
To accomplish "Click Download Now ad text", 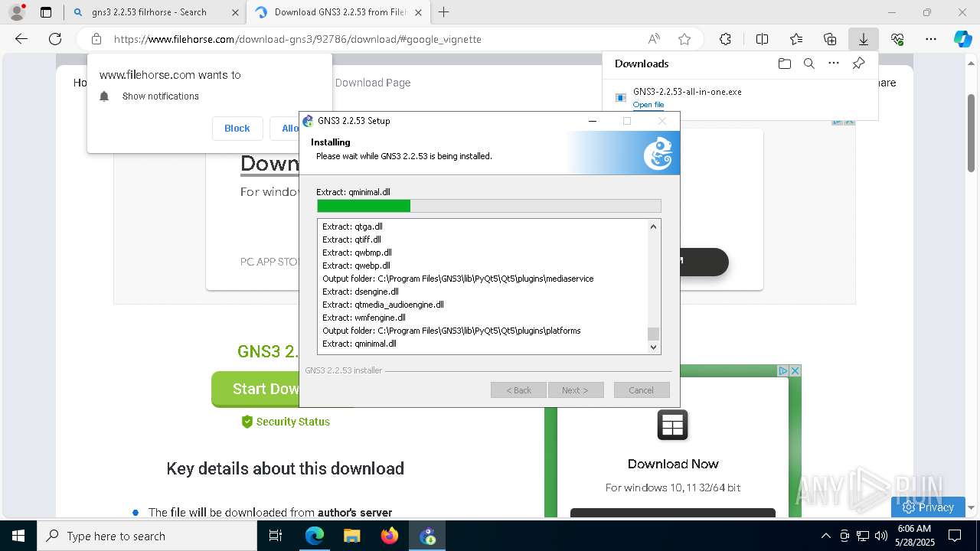I will (x=673, y=464).
